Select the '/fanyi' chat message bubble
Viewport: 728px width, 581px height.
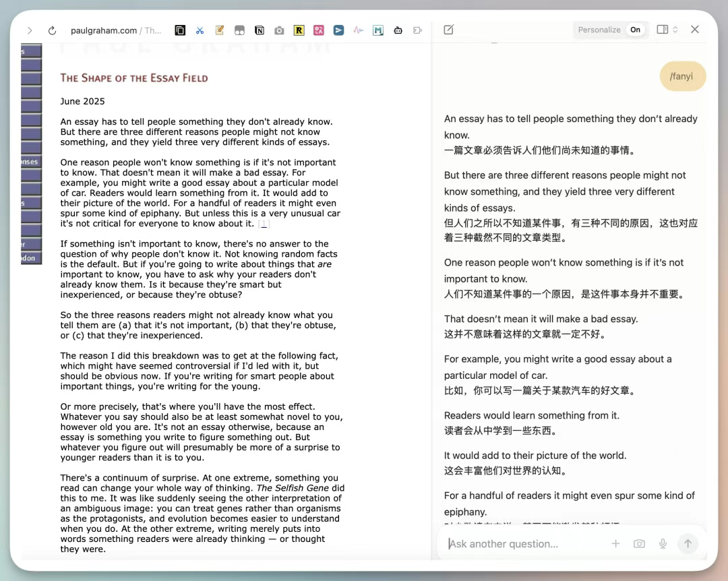pyautogui.click(x=681, y=76)
